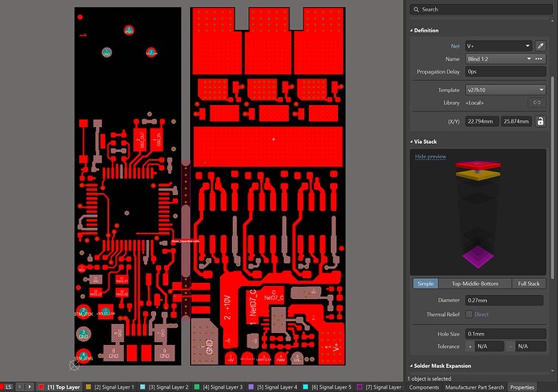The height and width of the screenshot is (392, 558).
Task: Click the Net label link
Action: [454, 46]
